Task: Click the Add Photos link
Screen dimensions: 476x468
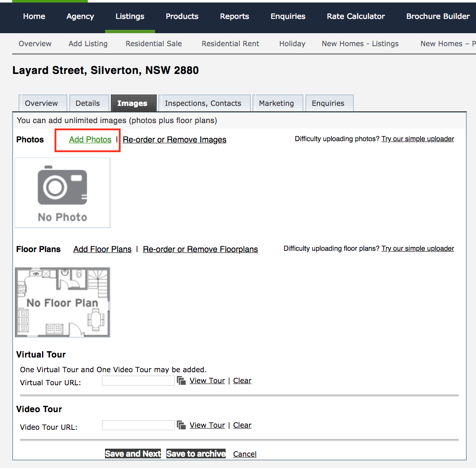Action: coord(90,139)
